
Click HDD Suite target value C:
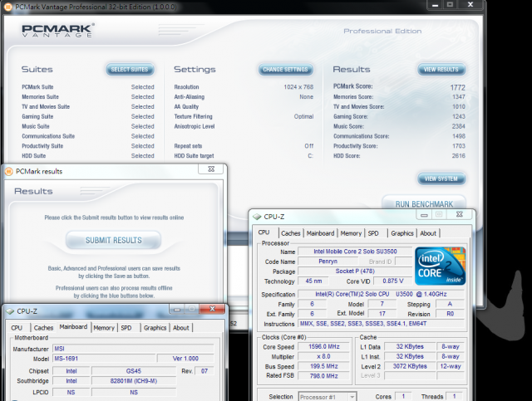pos(310,156)
